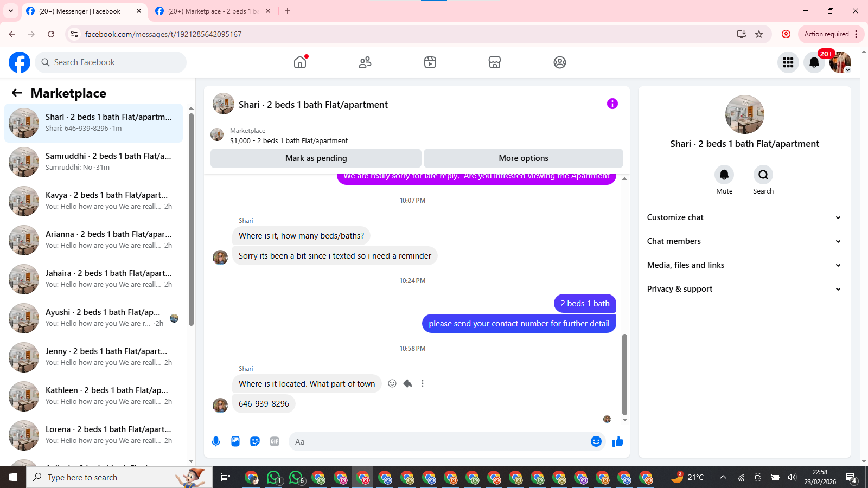
Task: Choose a sticker for the message
Action: [255, 441]
